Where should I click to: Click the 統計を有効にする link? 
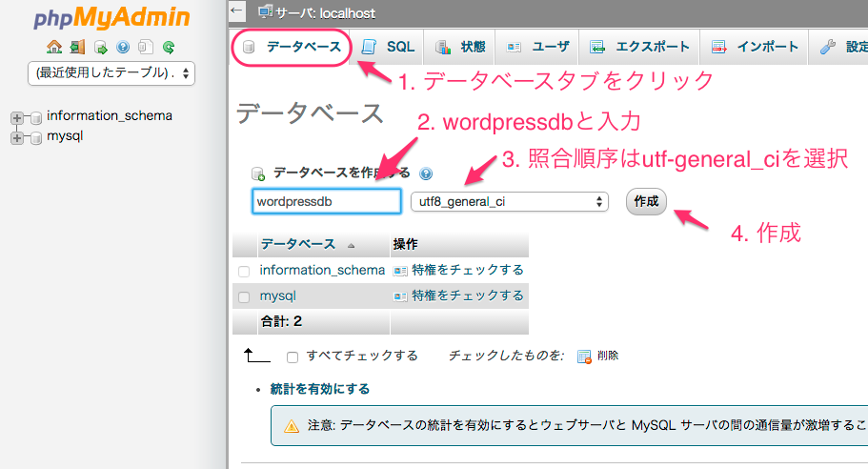click(x=320, y=389)
